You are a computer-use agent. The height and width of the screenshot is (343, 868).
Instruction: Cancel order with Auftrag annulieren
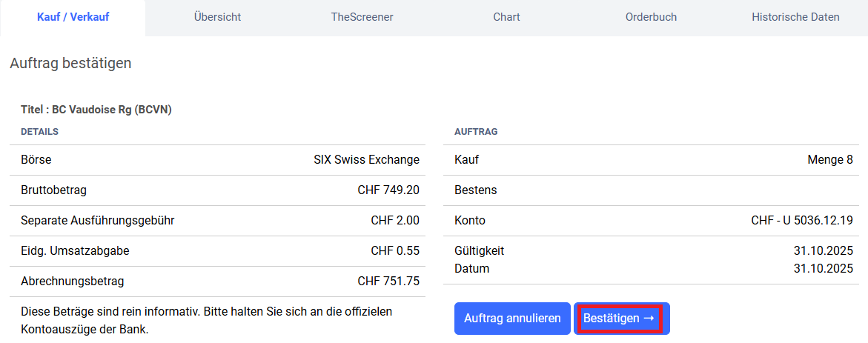[512, 319]
